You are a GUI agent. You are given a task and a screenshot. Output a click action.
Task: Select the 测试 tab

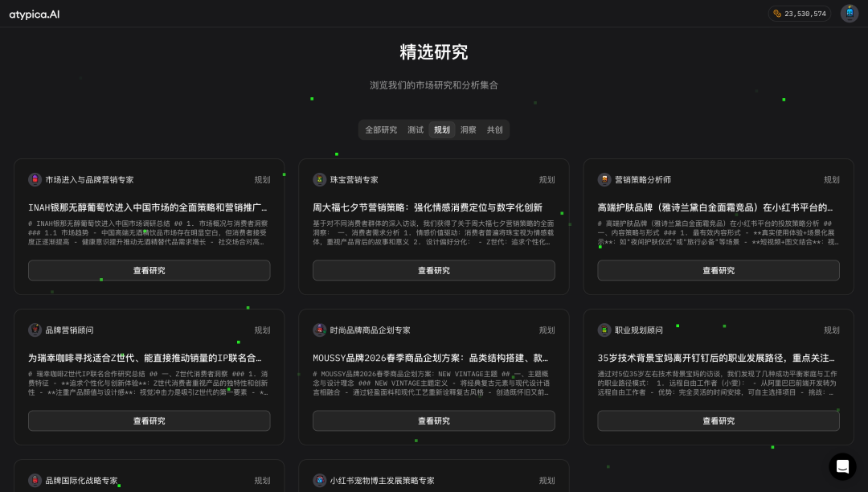416,130
